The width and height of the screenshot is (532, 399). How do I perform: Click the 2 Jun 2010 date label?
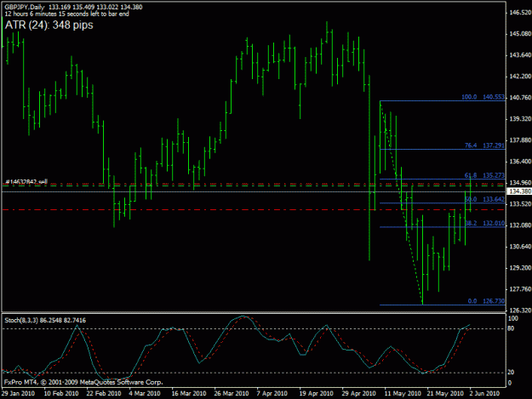484,393
